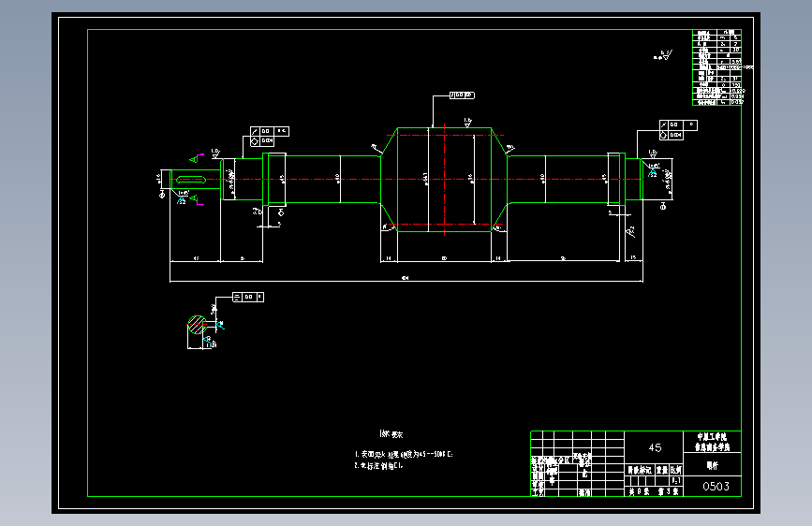The height and width of the screenshot is (526, 812).
Task: Click the gear parameter table in top-right corner
Action: [x=717, y=67]
